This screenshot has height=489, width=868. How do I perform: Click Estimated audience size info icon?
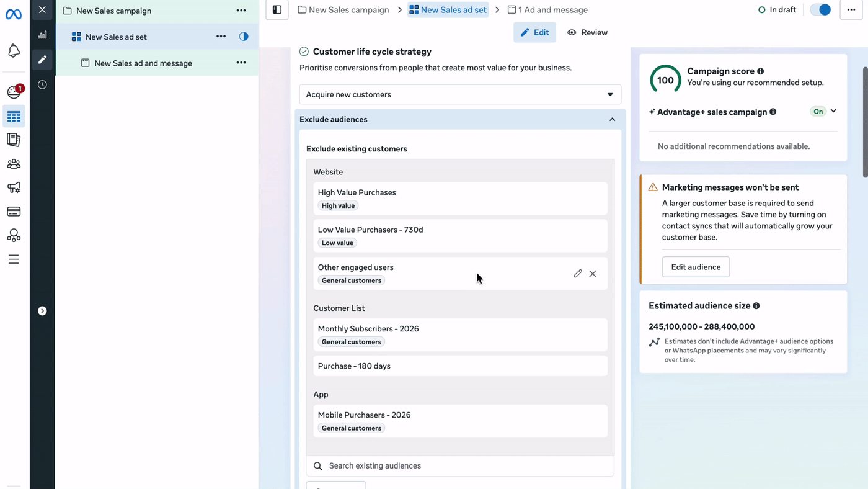click(756, 306)
